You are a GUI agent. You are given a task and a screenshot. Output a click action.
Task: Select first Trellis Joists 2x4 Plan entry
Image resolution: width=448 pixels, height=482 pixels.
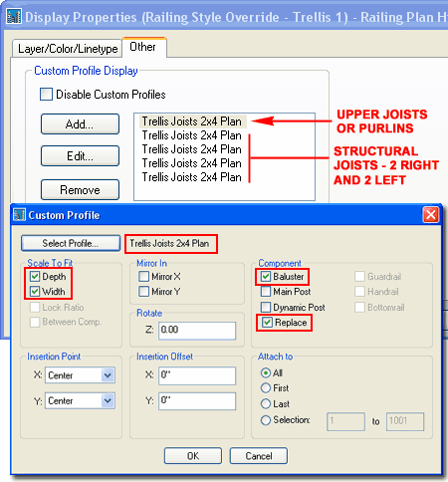(192, 121)
